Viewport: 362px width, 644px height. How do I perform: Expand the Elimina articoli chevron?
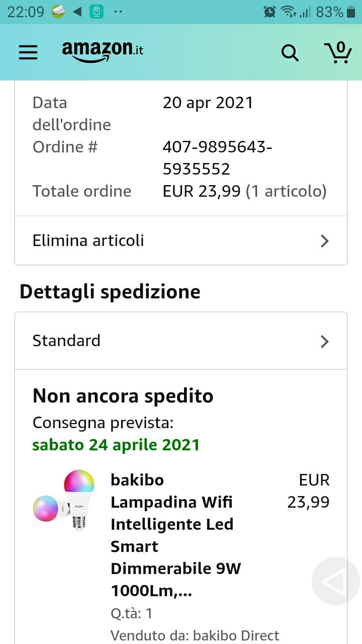point(325,241)
